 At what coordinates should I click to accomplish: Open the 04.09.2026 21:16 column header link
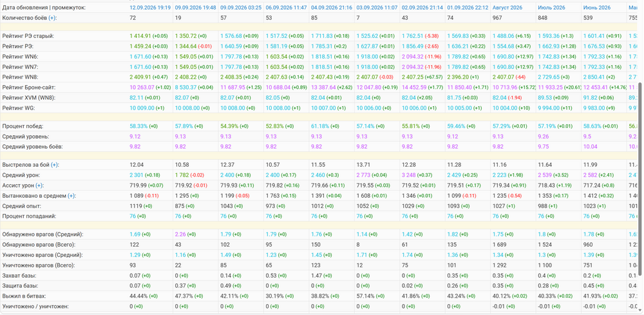tap(332, 7)
